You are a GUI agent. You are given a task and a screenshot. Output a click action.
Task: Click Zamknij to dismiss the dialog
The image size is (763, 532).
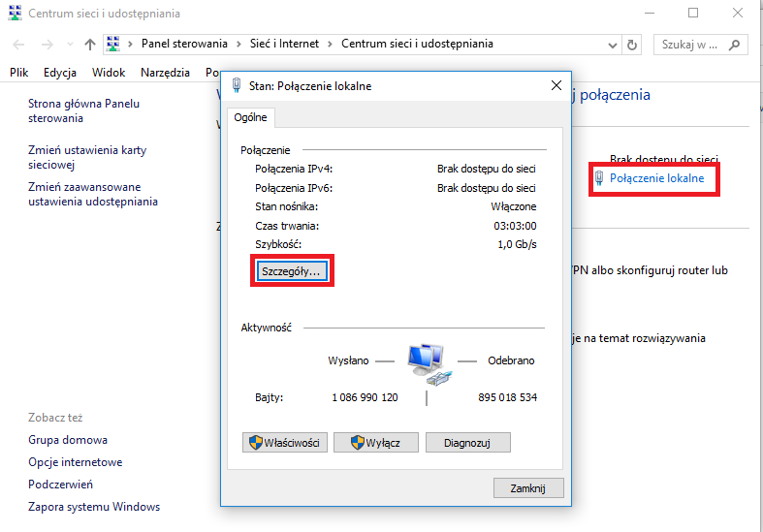click(528, 487)
